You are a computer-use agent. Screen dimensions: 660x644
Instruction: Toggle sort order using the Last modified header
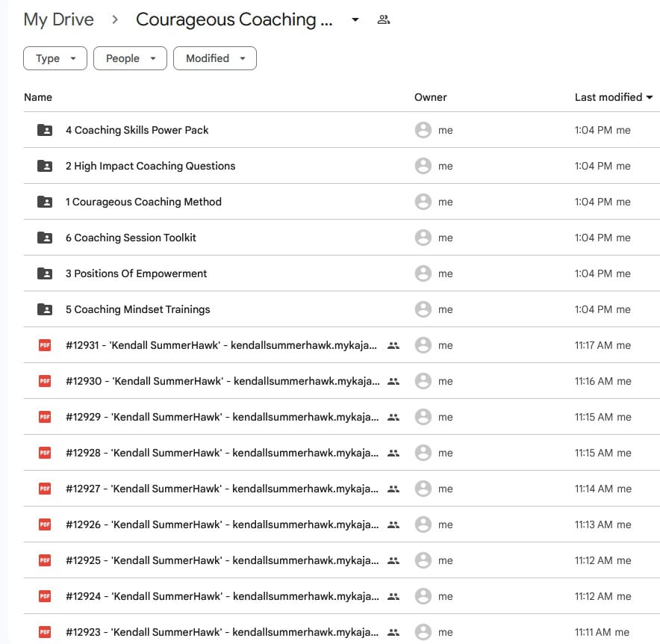612,97
